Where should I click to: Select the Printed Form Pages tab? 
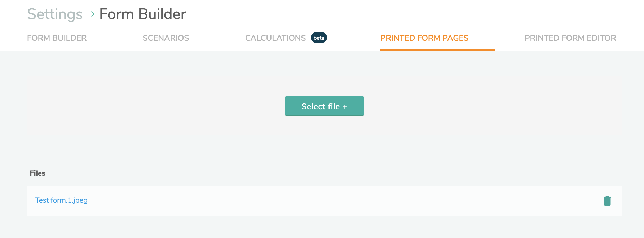tap(424, 38)
